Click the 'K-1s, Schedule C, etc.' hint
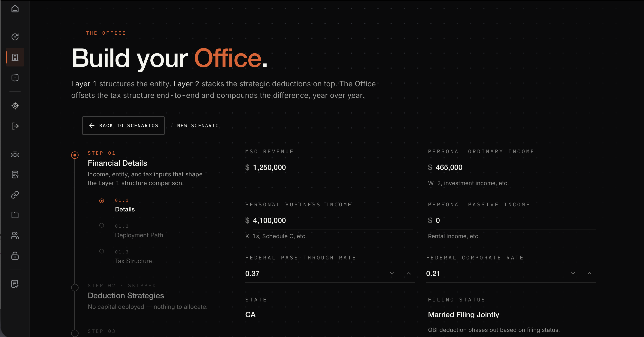This screenshot has height=337, width=644. [x=276, y=236]
